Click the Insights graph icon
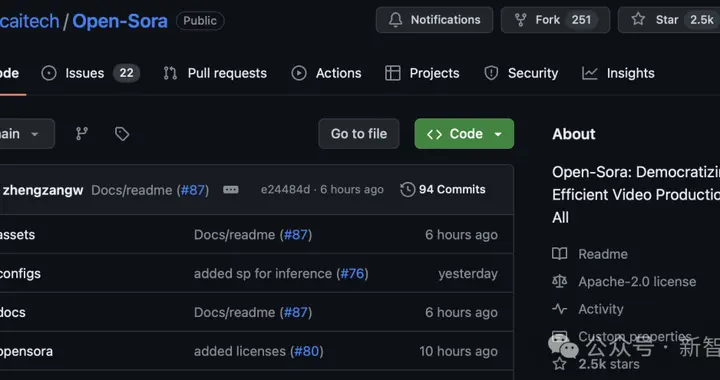 click(x=590, y=73)
